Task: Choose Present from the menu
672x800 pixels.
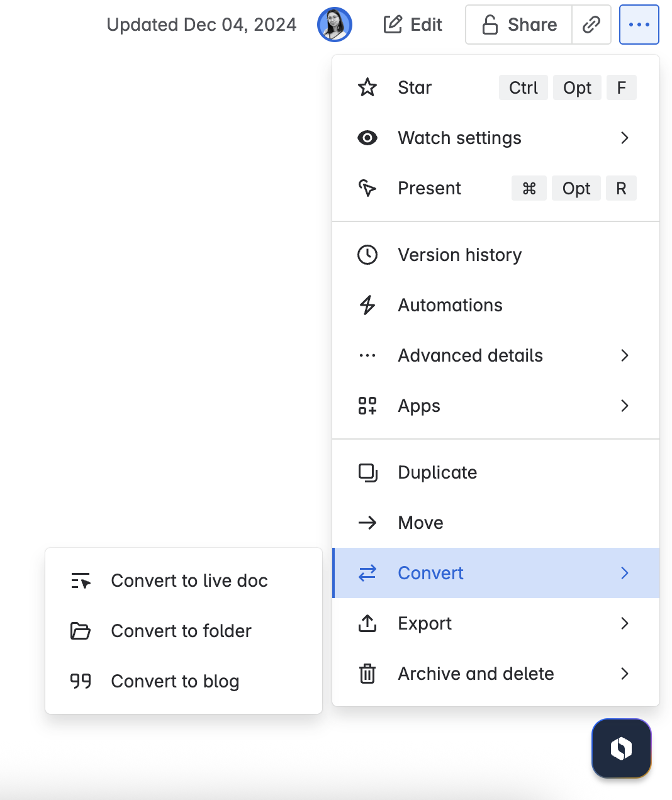Action: click(496, 188)
